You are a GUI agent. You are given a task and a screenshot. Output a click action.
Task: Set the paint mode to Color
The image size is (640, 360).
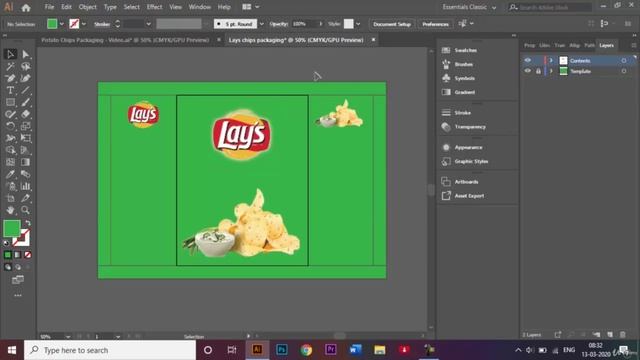coord(8,255)
